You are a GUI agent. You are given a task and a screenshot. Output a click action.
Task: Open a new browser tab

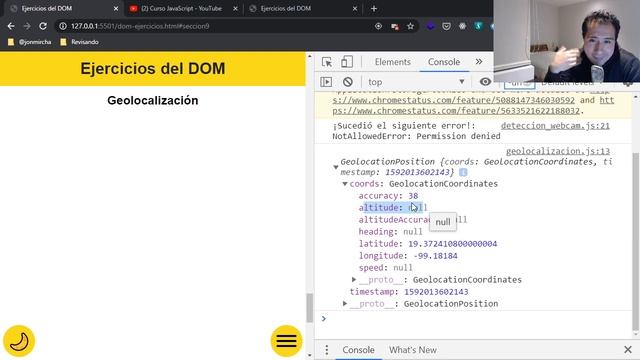coord(374,9)
